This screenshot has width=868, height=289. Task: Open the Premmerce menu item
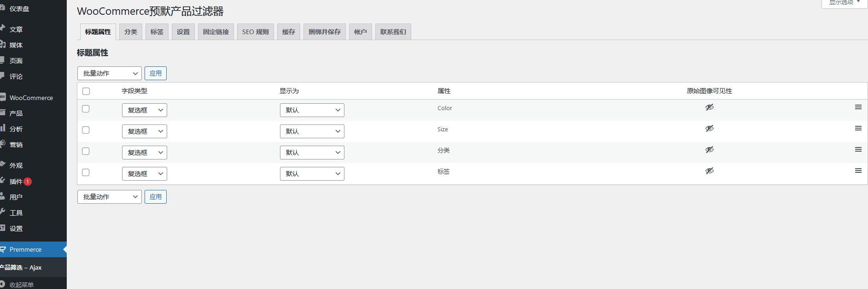33,249
